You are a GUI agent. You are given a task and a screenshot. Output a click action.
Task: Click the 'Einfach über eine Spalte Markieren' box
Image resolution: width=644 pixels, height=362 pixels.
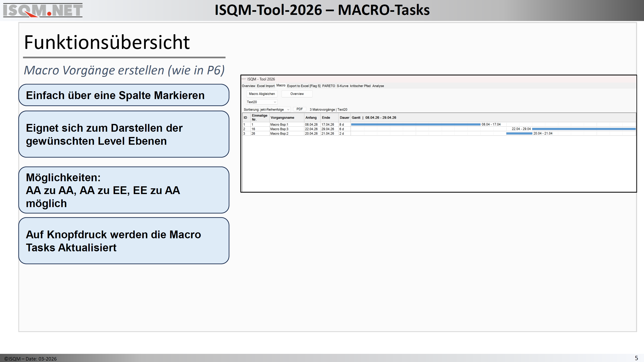pyautogui.click(x=124, y=95)
